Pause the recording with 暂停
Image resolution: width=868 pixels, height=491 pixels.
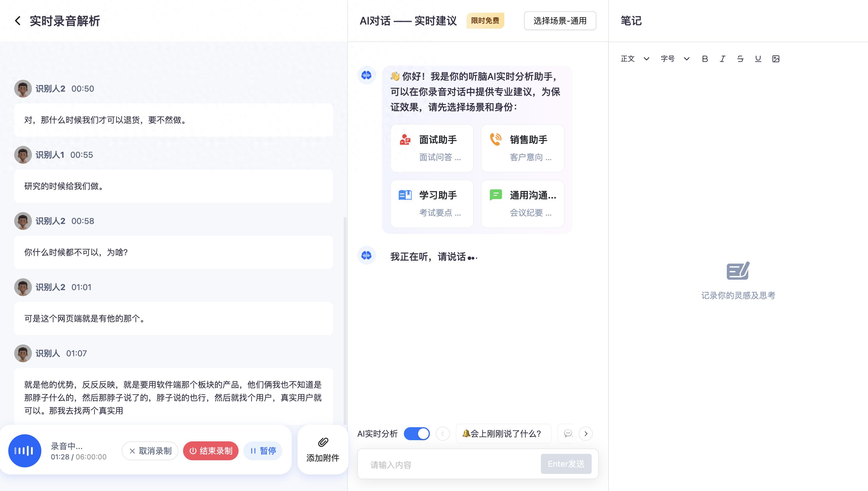tap(262, 451)
